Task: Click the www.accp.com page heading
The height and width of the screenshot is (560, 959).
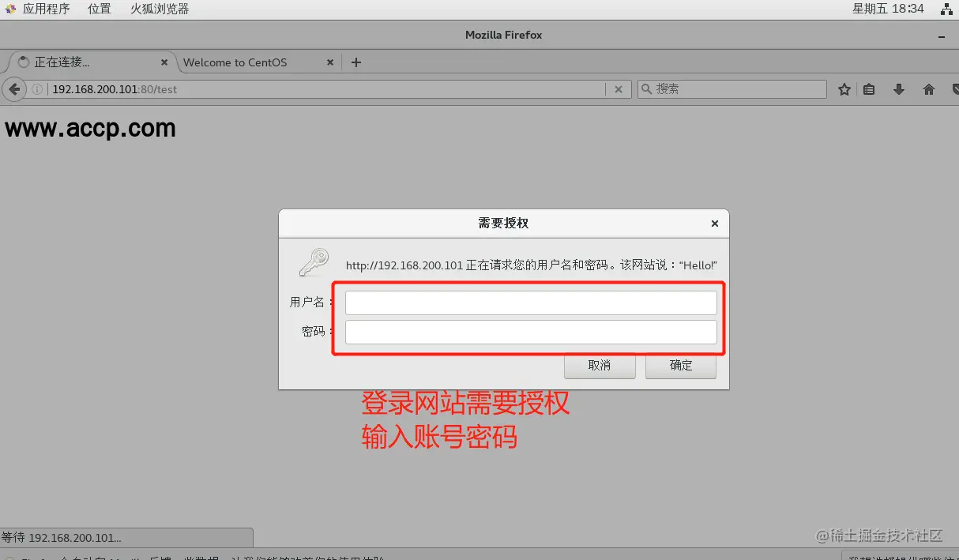Action: click(x=90, y=128)
